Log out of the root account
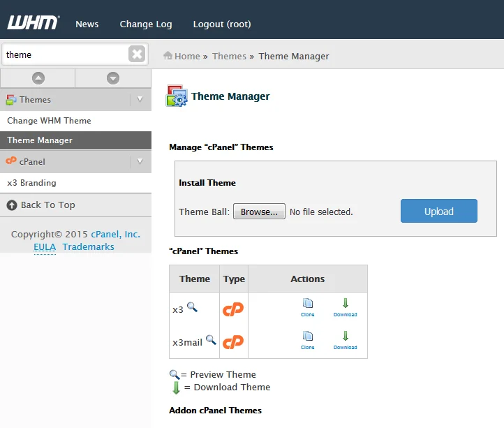 pyautogui.click(x=222, y=24)
